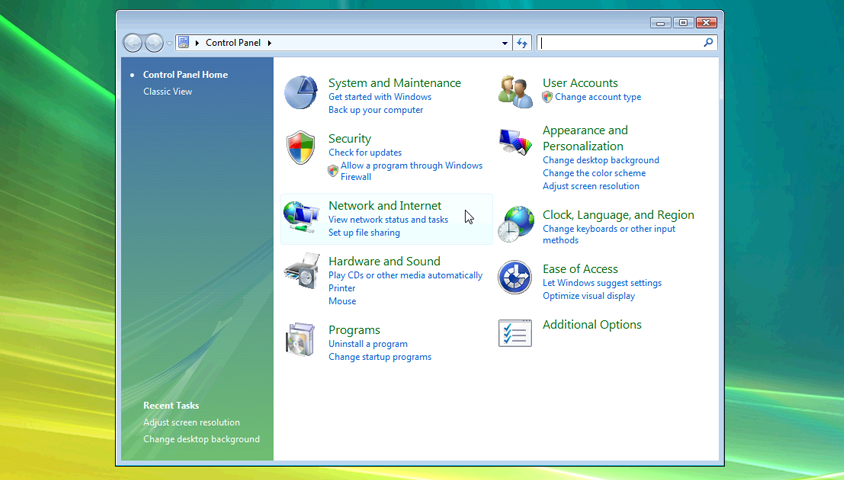Open the Network and Internet globe icon
Screen dimensions: 844x480
tap(301, 216)
